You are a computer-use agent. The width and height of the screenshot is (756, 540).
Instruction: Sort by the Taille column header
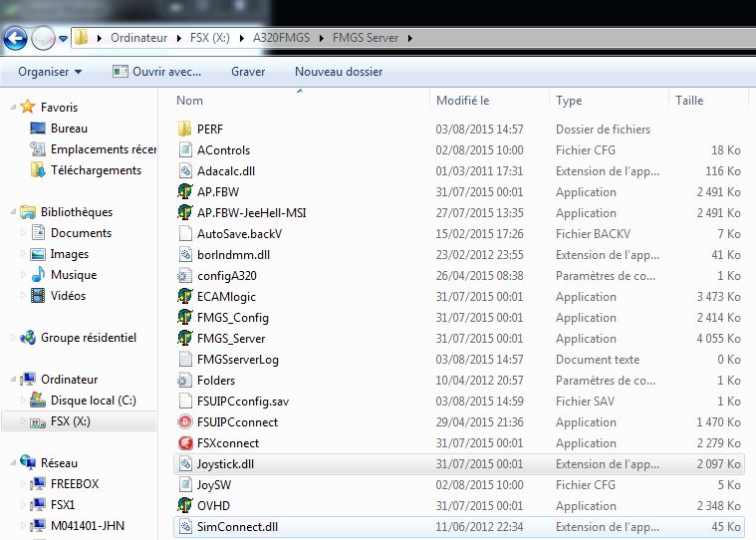[689, 101]
